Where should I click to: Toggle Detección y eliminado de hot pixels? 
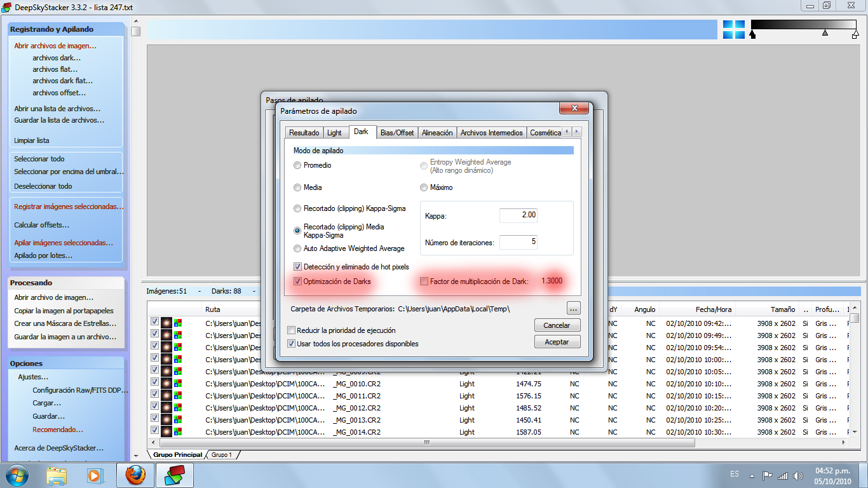pyautogui.click(x=297, y=267)
